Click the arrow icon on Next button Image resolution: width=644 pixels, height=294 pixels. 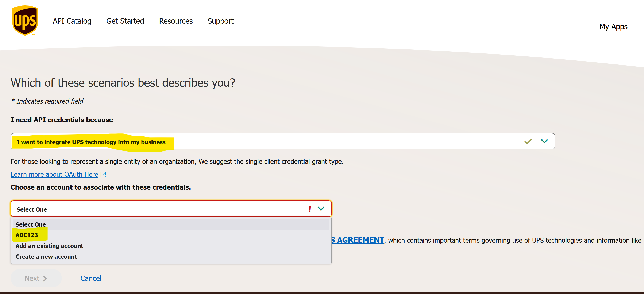tap(45, 279)
